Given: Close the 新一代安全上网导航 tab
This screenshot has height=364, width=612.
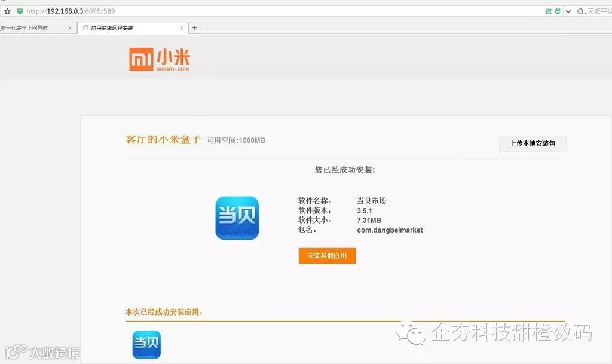Looking at the screenshot, I should tap(70, 28).
